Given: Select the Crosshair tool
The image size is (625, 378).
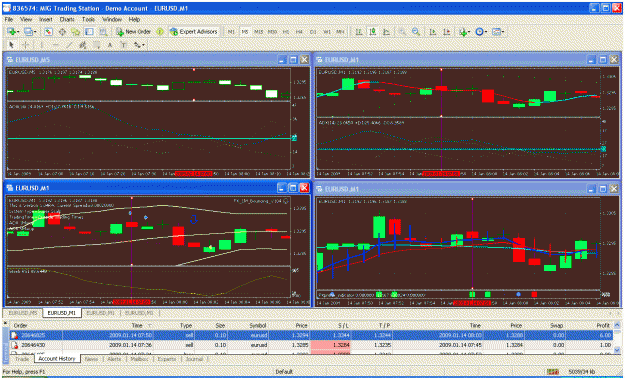Looking at the screenshot, I should point(26,45).
